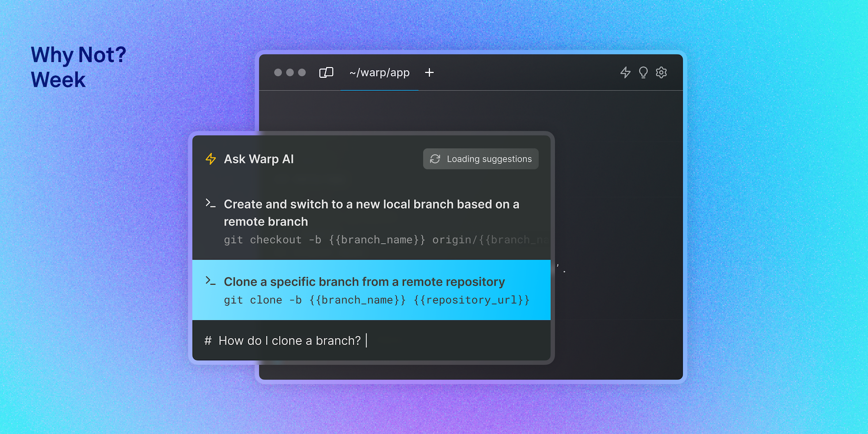The image size is (868, 434).
Task: Click the split-pane icon beside the tab
Action: tap(327, 72)
